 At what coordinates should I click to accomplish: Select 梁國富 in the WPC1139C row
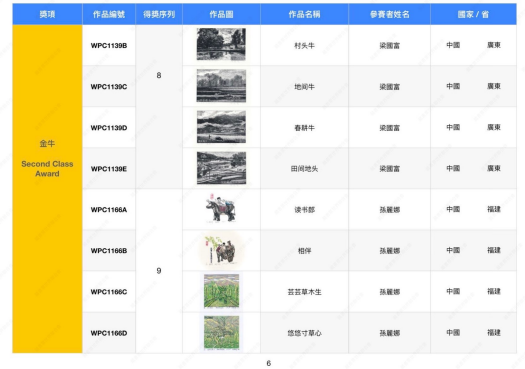389,87
